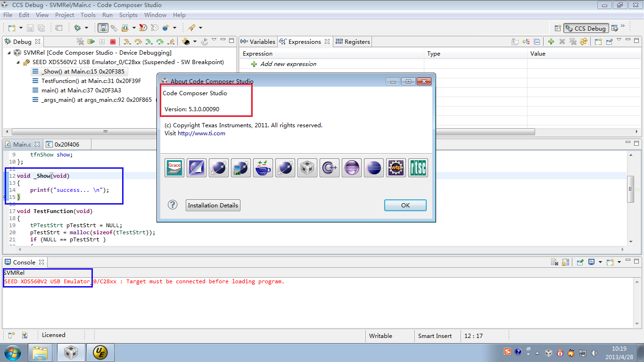Switch to the Variables tab
The height and width of the screenshot is (362, 644).
point(257,41)
